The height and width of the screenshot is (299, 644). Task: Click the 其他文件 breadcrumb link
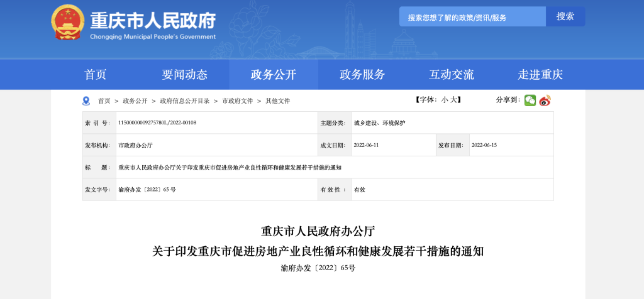pos(278,101)
